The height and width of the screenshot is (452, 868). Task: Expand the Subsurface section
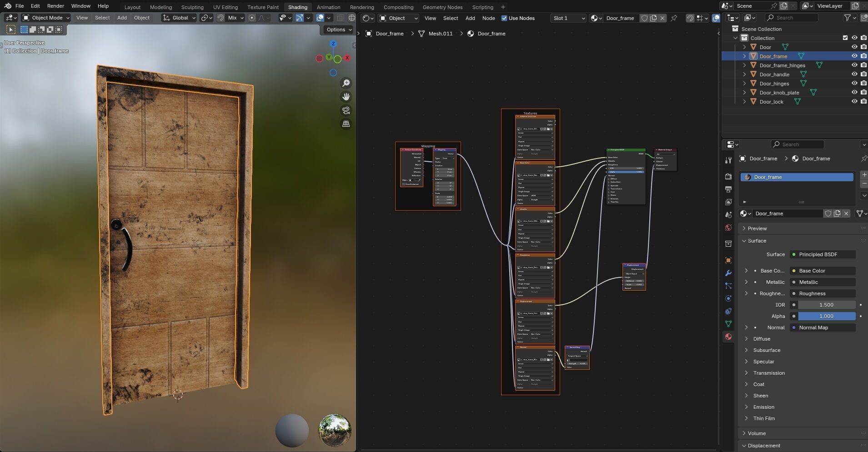[x=767, y=350]
